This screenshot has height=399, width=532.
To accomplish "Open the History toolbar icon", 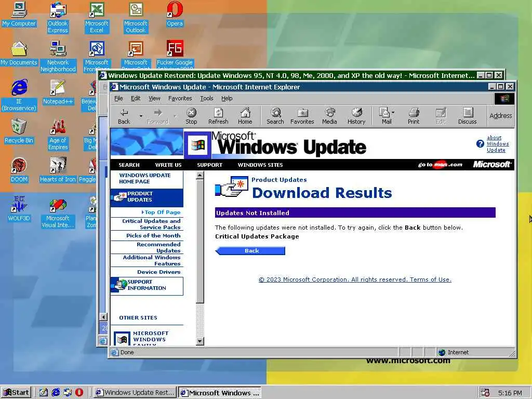I will [356, 116].
